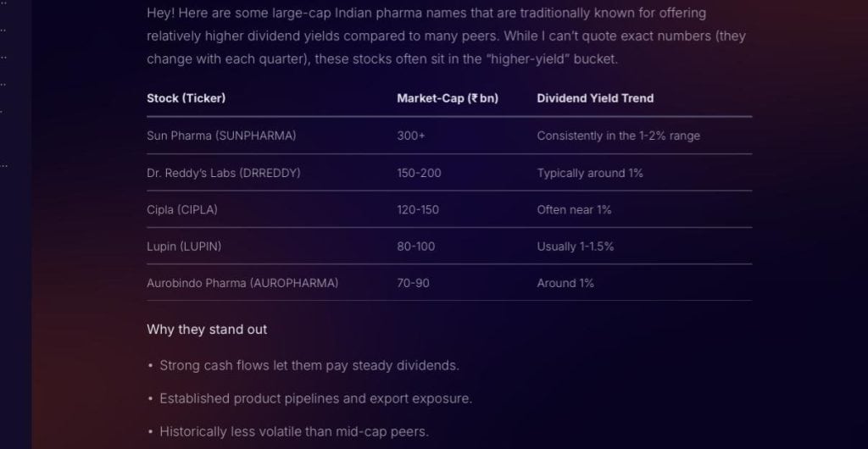The height and width of the screenshot is (449, 868).
Task: Click the Dividend Yield Trend column header
Action: pos(595,98)
